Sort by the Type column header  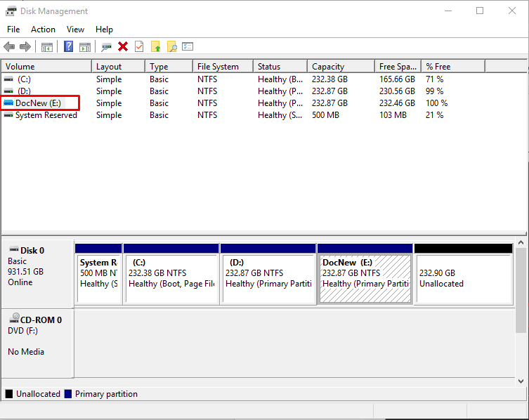tap(169, 67)
